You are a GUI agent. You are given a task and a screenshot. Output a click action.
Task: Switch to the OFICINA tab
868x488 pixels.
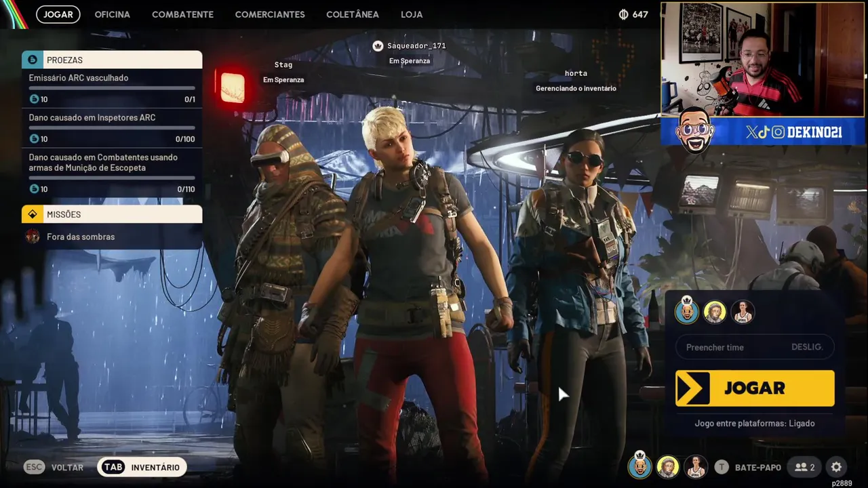click(x=113, y=14)
